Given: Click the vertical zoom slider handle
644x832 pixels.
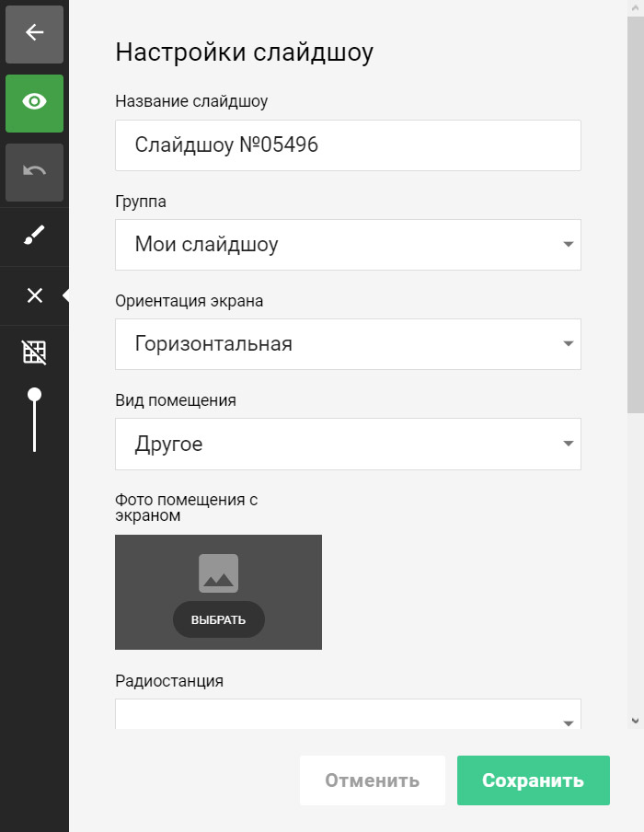Looking at the screenshot, I should coord(34,395).
